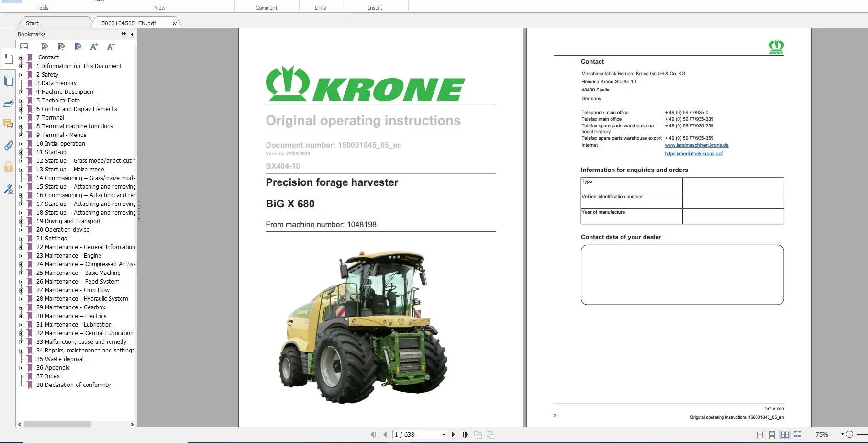Screen dimensions: 868x443
Task: Switch to single page view mode
Action: tap(760, 434)
